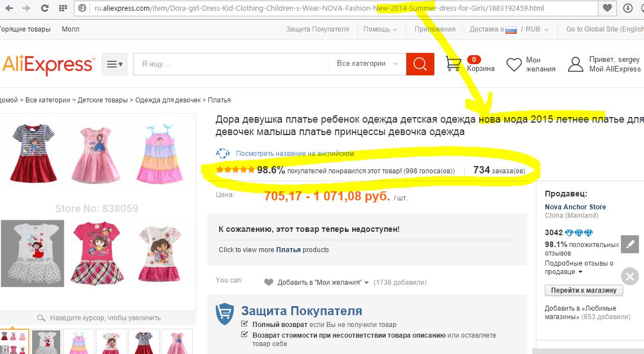The image size is (644, 354).
Task: Open Мой AliExpress account link
Action: coord(615,69)
